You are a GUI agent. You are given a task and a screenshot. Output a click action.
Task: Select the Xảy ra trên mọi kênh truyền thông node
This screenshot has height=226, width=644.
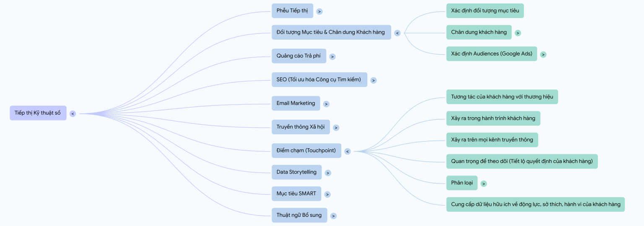point(492,140)
